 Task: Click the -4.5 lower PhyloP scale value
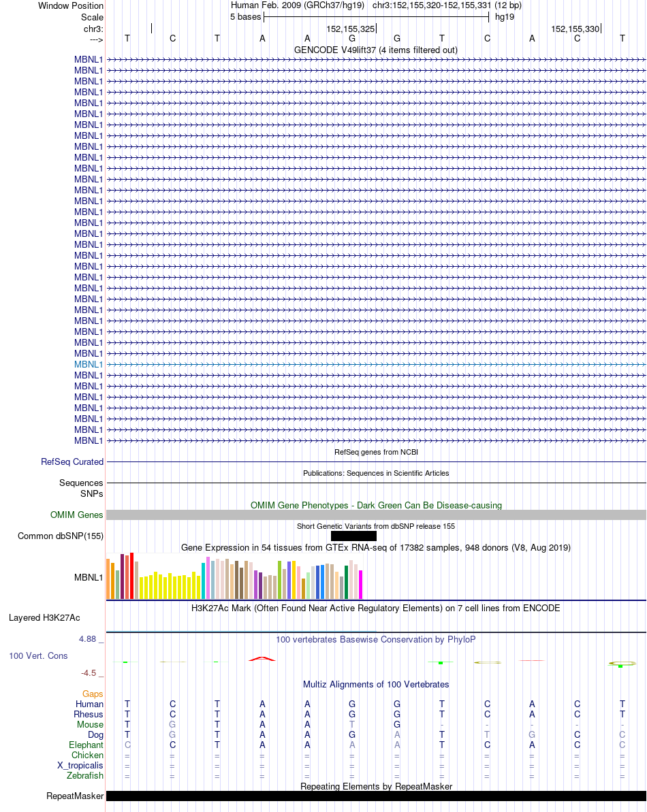pyautogui.click(x=89, y=673)
